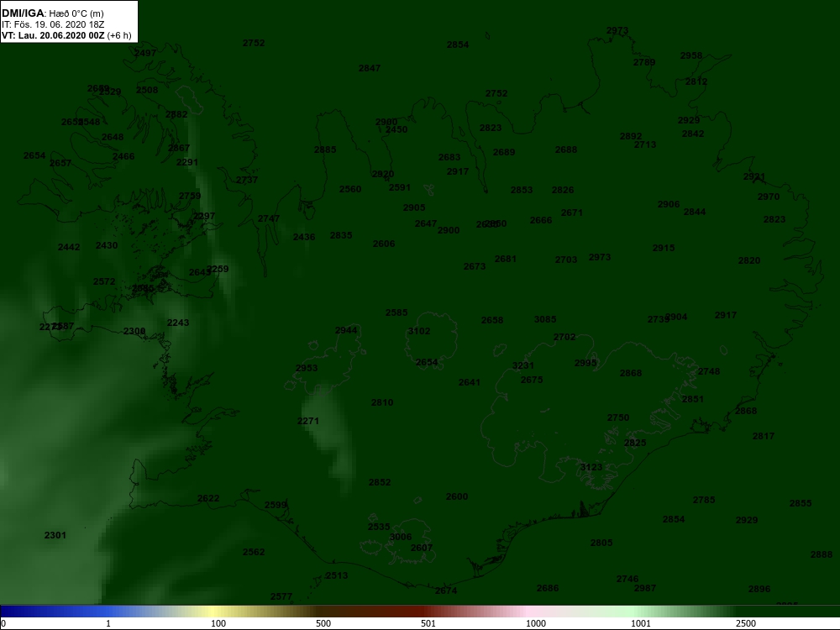This screenshot has height=630, width=840.
Task: Click the map value 2562
Action: pyautogui.click(x=254, y=553)
